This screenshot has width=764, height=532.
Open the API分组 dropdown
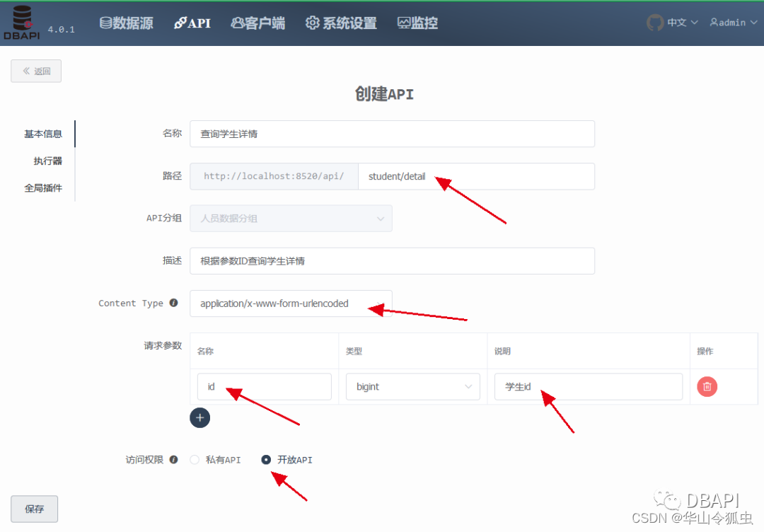[x=291, y=219]
